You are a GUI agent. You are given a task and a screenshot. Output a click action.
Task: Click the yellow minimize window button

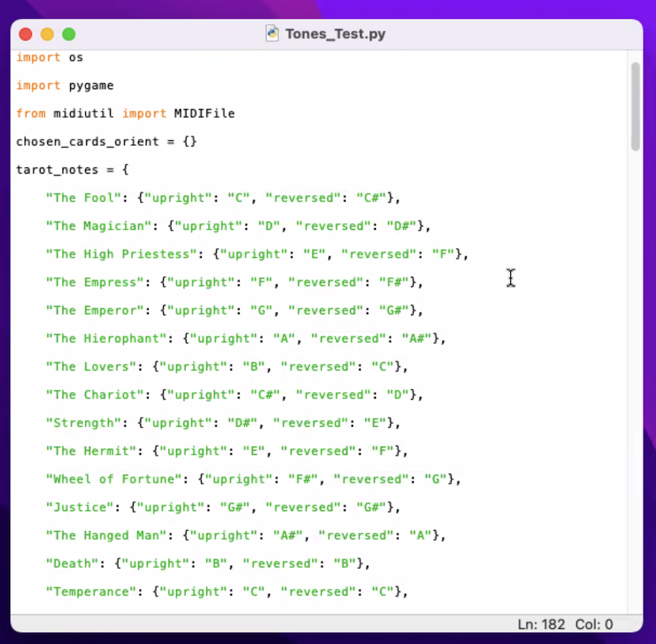[x=47, y=34]
